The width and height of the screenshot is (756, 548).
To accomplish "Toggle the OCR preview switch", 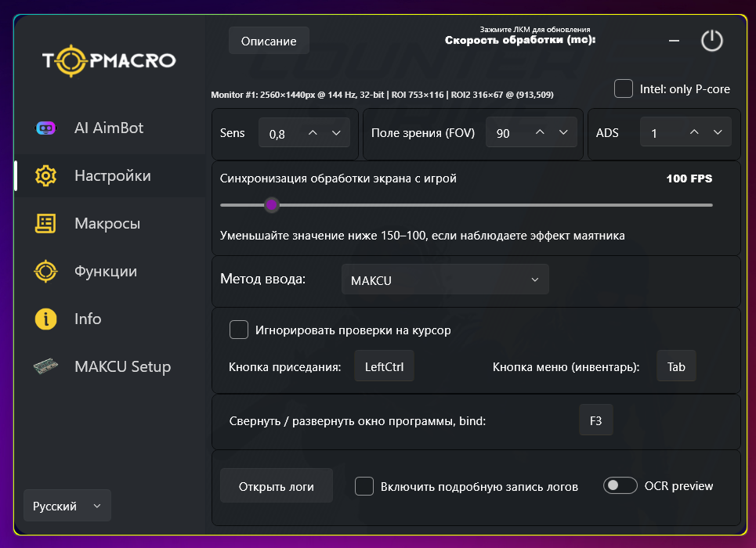I will [x=620, y=485].
